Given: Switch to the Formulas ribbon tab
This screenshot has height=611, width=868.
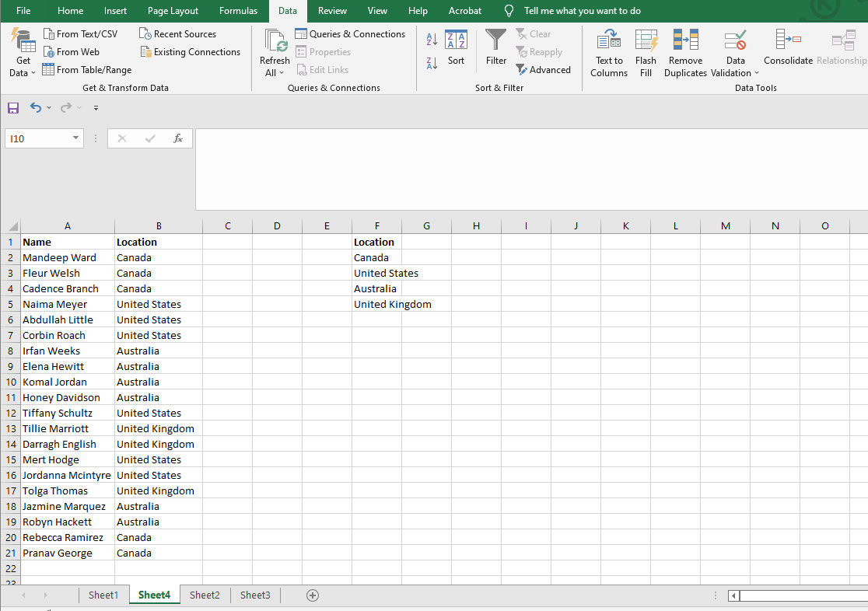Looking at the screenshot, I should 238,11.
